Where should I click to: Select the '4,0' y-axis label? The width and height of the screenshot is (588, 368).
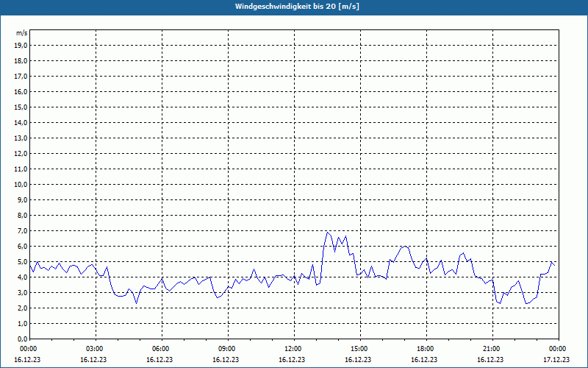tap(23, 277)
